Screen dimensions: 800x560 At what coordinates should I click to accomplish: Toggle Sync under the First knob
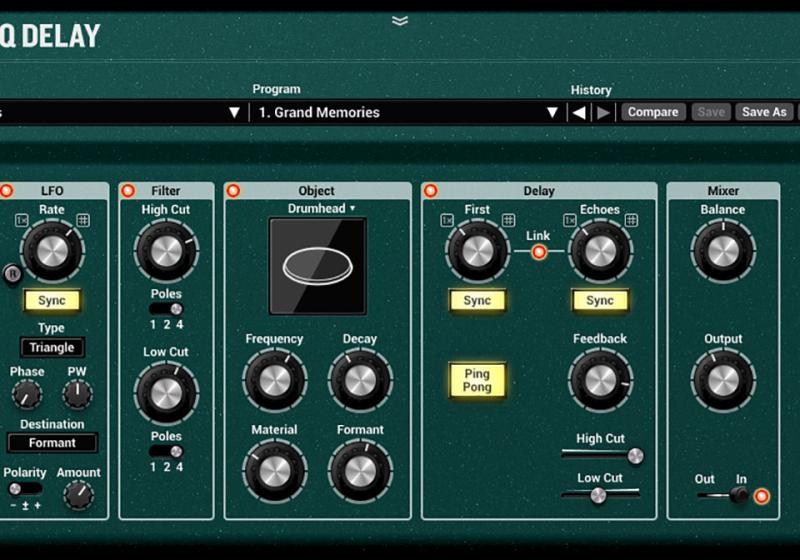(x=477, y=300)
